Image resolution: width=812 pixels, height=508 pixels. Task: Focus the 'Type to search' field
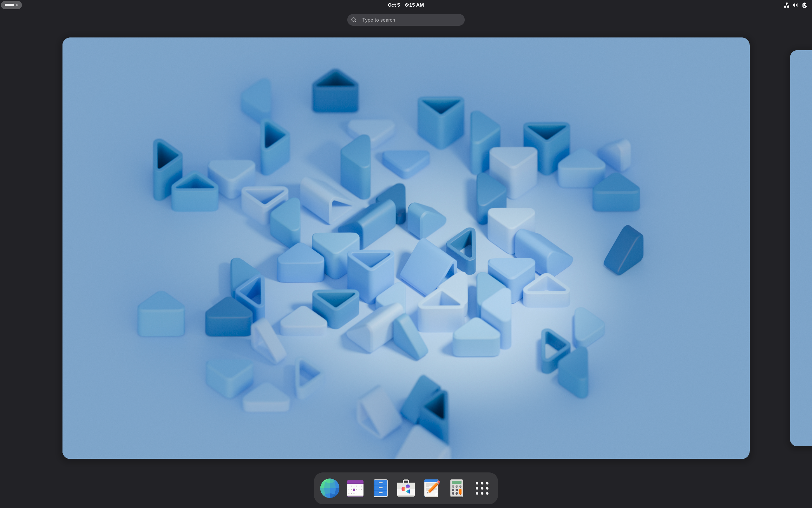[x=406, y=20]
